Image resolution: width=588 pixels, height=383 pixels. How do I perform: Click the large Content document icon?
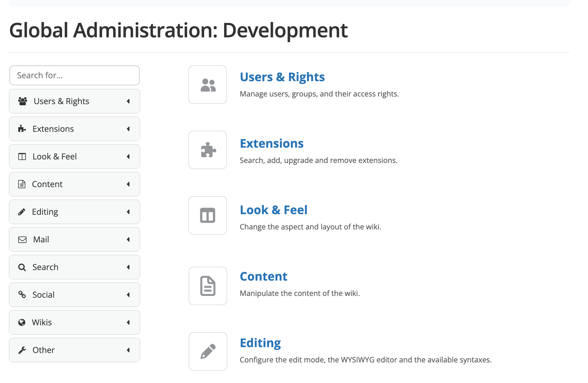208,286
